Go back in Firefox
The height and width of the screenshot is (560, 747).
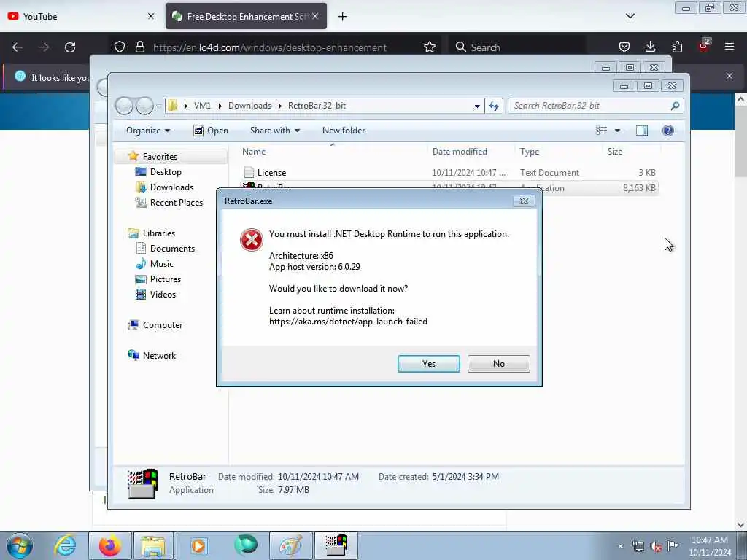[18, 47]
